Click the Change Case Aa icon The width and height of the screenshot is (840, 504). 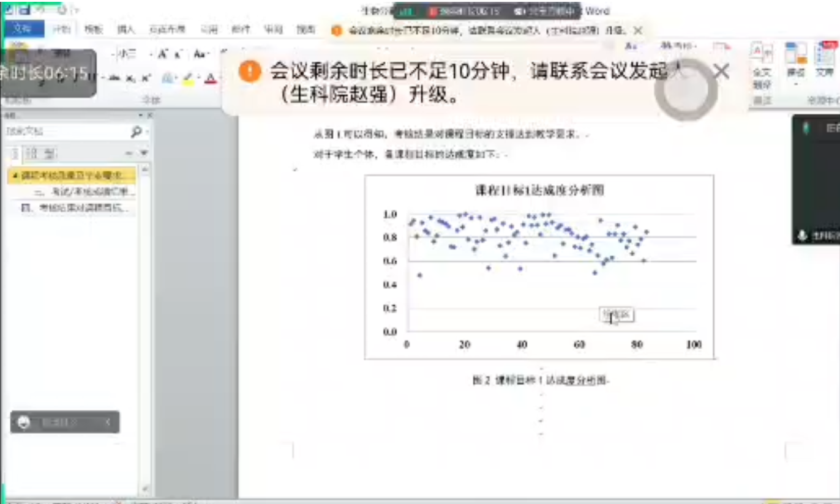[199, 54]
